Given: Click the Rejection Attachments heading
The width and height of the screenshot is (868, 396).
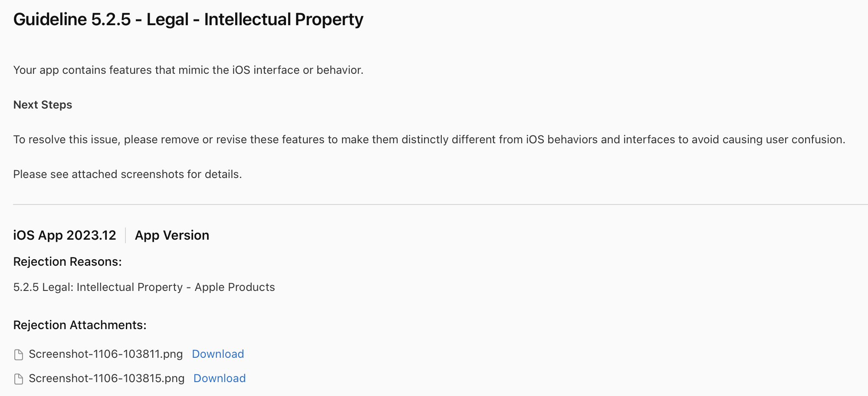Looking at the screenshot, I should (x=80, y=325).
